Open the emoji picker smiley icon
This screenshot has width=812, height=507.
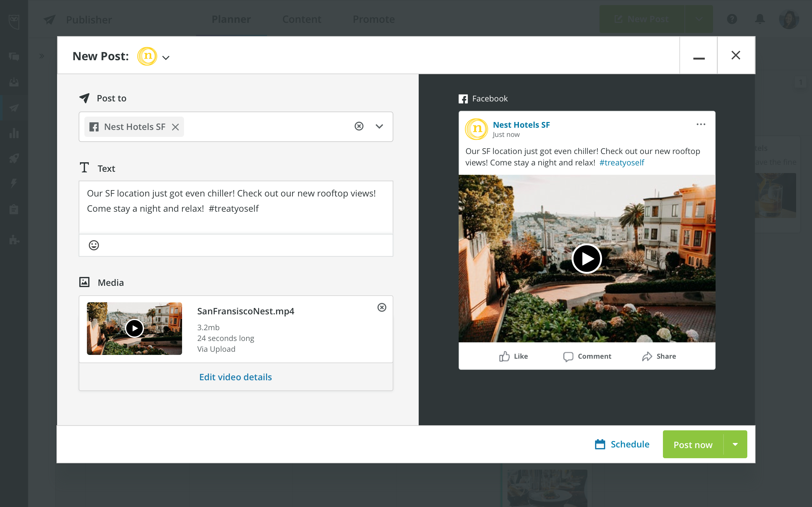coord(94,245)
